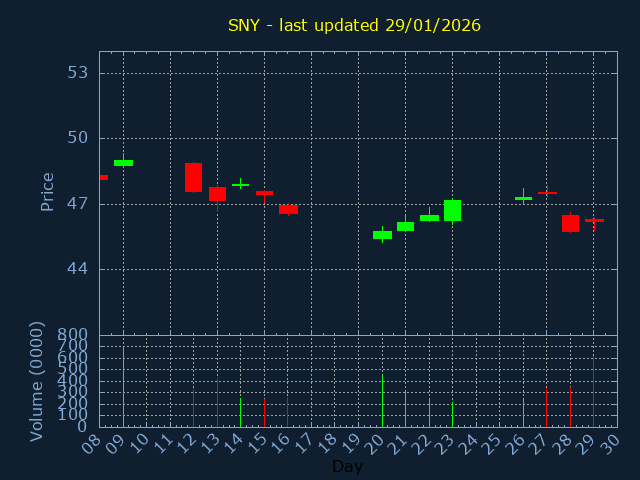The height and width of the screenshot is (480, 640).
Task: Click the day axis label '19'
Action: coord(351,444)
